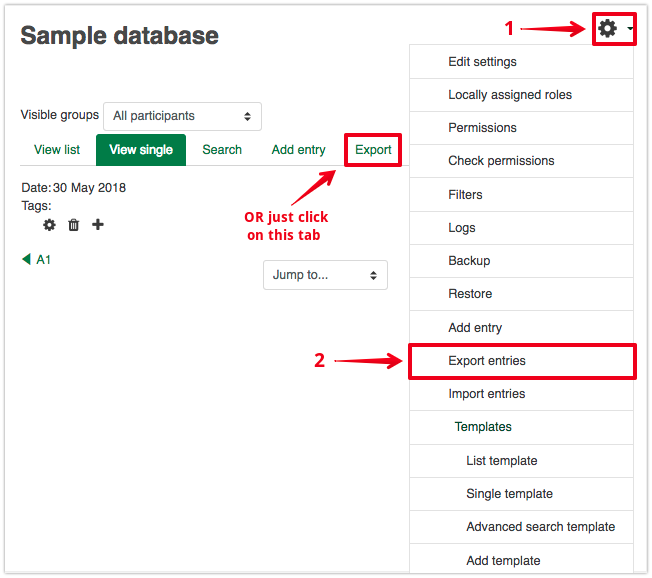
Task: Click the plus icon under Tags
Action: click(97, 225)
